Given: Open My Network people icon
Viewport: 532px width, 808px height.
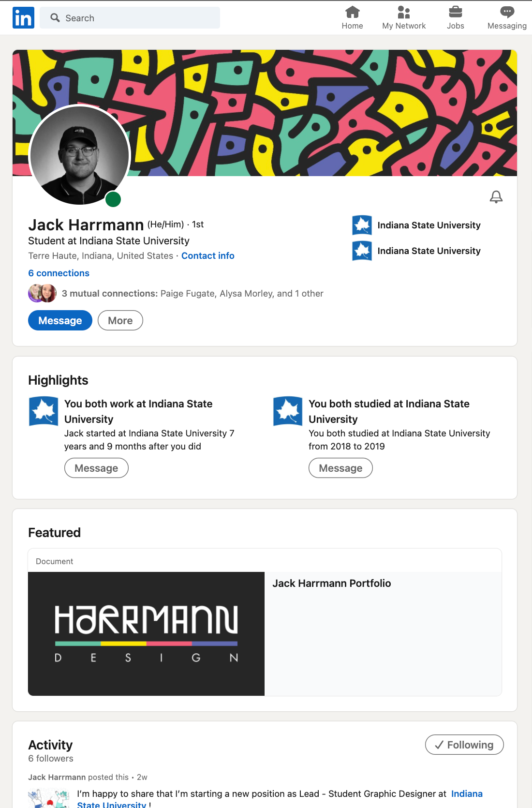Looking at the screenshot, I should click(404, 12).
